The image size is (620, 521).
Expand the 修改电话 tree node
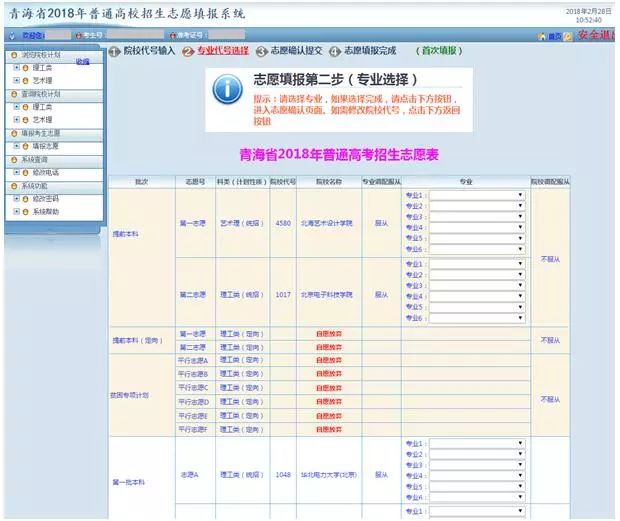coord(15,172)
